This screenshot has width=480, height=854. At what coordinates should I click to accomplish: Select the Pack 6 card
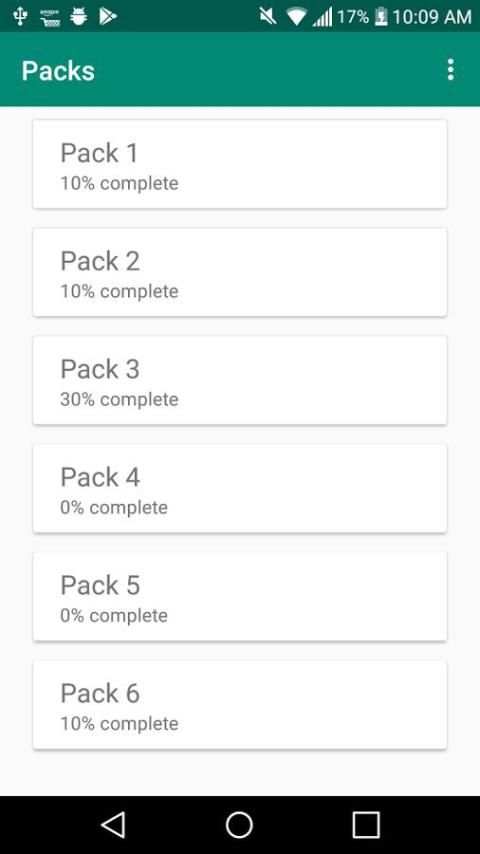pyautogui.click(x=240, y=705)
